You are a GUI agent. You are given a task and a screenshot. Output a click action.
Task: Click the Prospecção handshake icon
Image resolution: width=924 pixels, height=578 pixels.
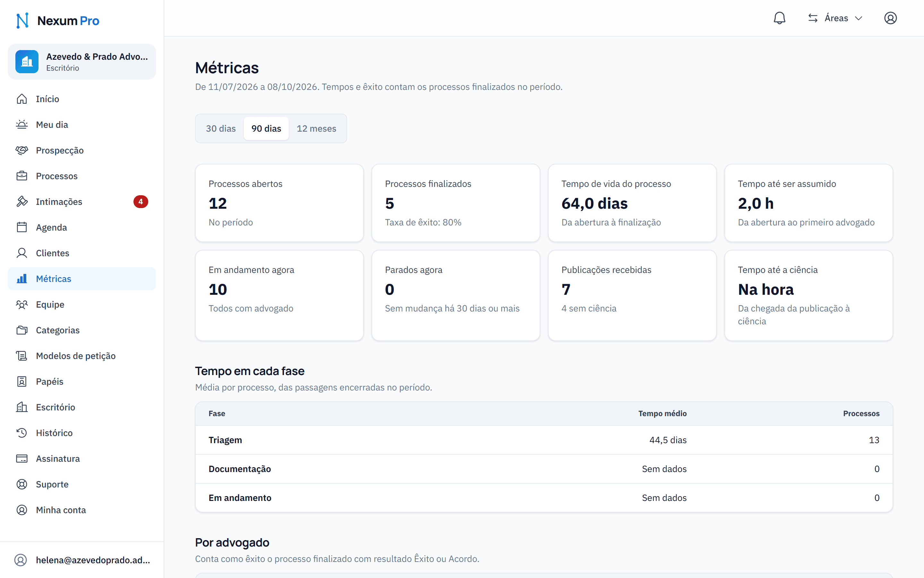[22, 150]
